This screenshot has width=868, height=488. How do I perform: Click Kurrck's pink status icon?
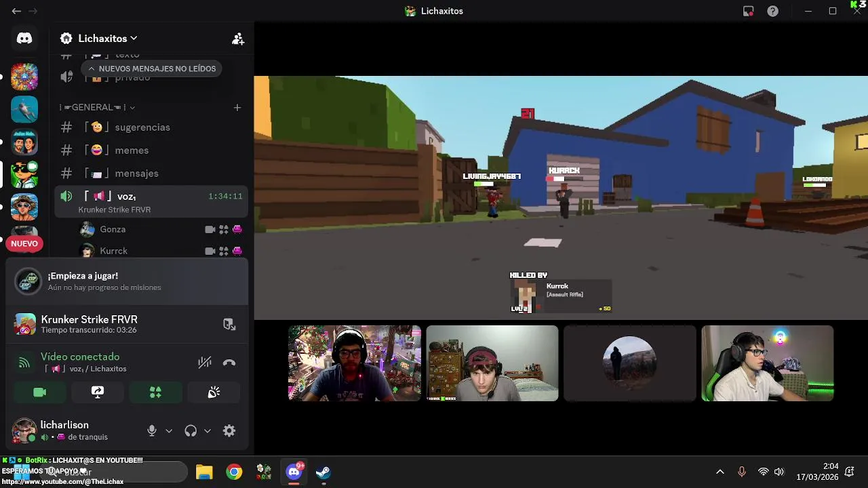tap(237, 251)
